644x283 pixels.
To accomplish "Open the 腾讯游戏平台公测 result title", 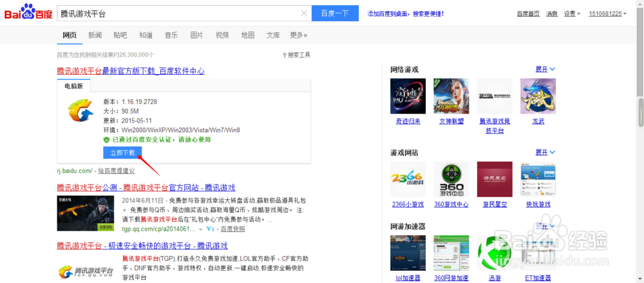I will [x=146, y=188].
